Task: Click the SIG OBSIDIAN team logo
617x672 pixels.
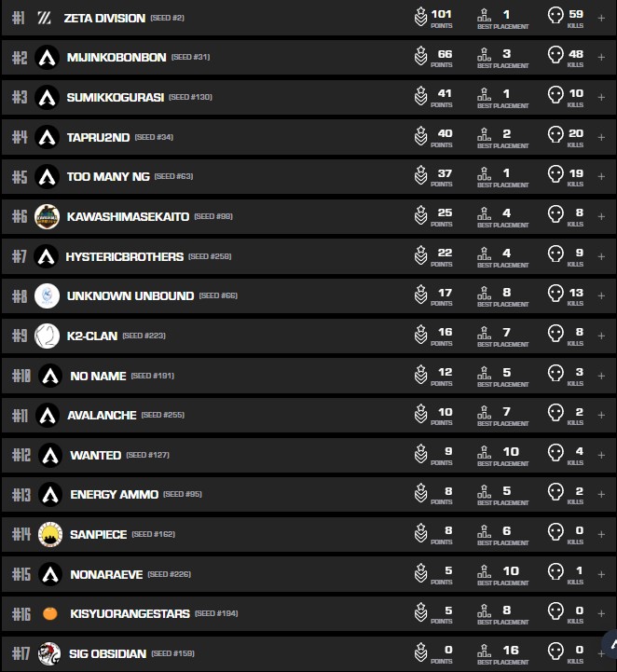Action: coord(50,653)
